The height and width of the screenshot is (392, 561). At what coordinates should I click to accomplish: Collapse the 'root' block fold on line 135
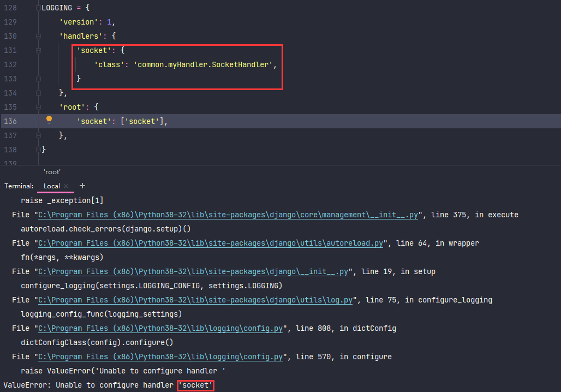click(x=38, y=107)
